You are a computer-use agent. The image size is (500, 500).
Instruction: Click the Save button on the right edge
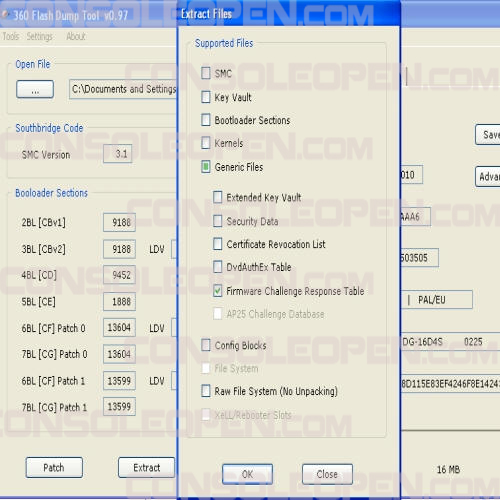(x=488, y=135)
